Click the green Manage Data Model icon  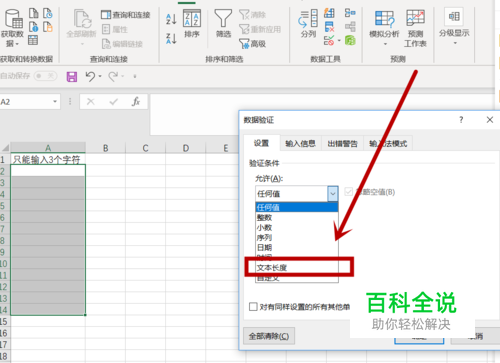tap(350, 41)
